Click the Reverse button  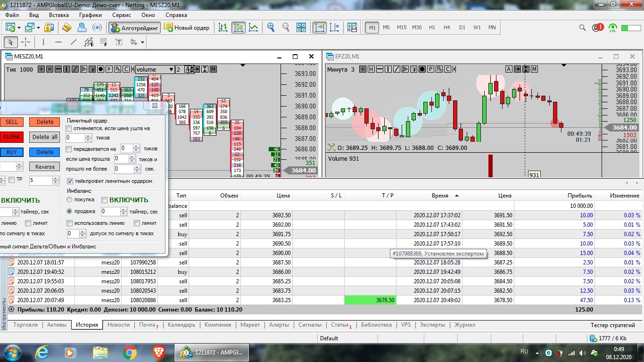pyautogui.click(x=45, y=167)
